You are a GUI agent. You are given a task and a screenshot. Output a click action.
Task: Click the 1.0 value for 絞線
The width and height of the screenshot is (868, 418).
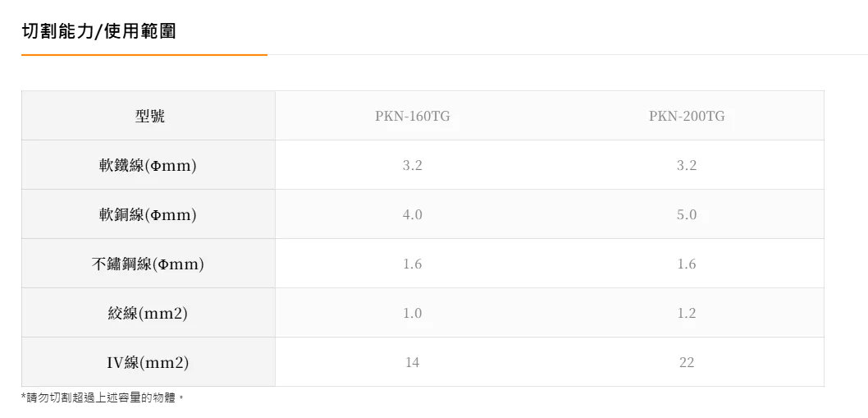pos(413,314)
